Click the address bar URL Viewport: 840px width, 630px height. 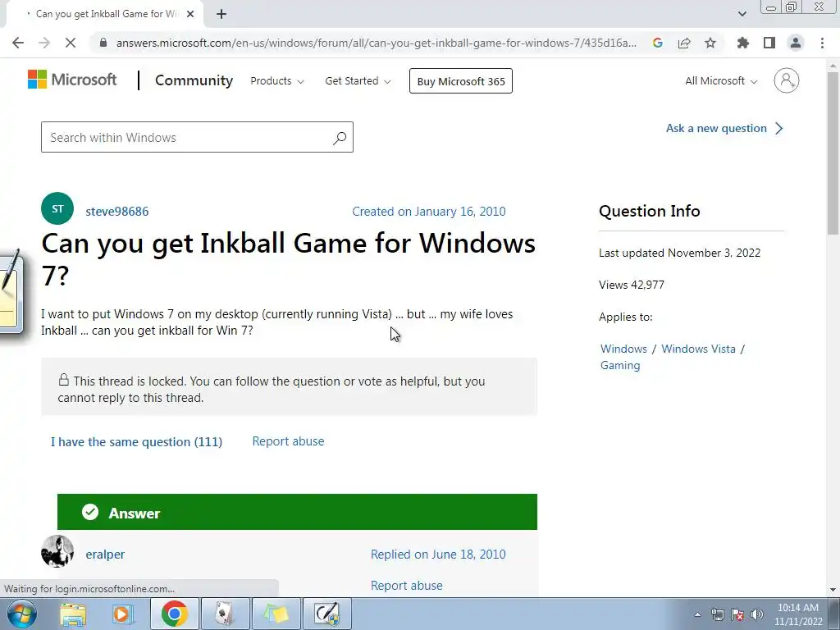377,43
